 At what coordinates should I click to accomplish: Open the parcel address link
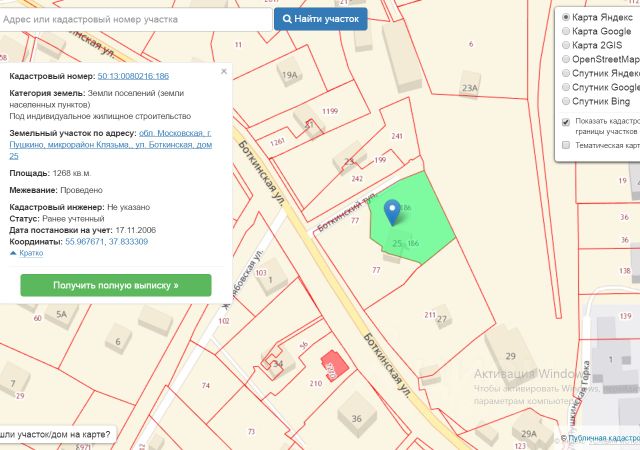[111, 145]
